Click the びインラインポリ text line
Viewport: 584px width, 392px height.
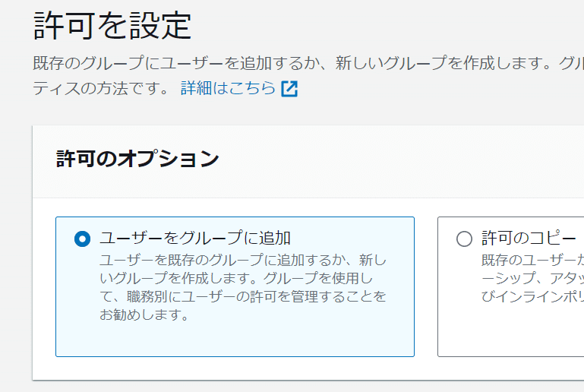click(x=532, y=296)
